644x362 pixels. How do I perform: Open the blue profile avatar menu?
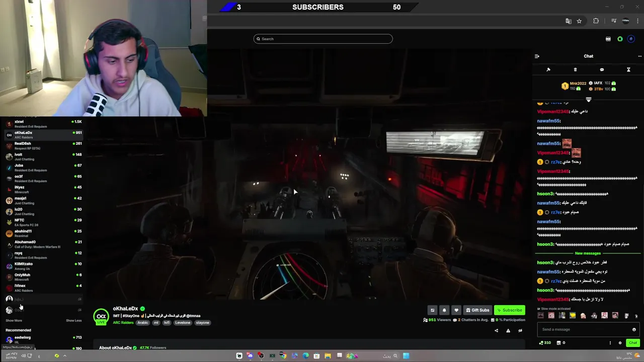[x=631, y=39]
